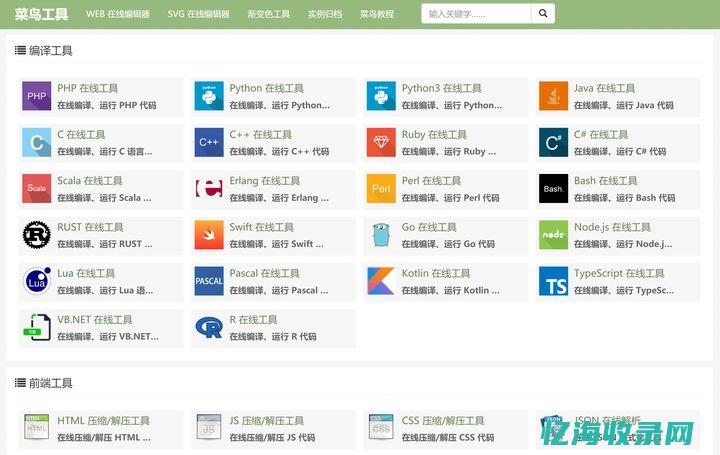
Task: Open Erlang 在线工具 link
Action: [264, 181]
